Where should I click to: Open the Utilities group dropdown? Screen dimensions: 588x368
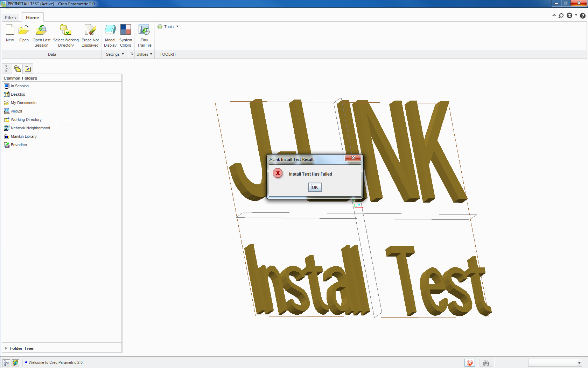tap(144, 54)
